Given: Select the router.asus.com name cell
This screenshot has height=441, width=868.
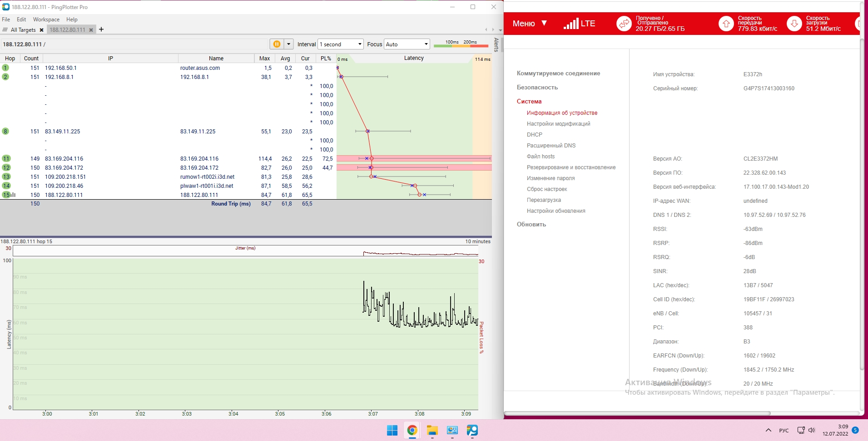Looking at the screenshot, I should (x=200, y=68).
